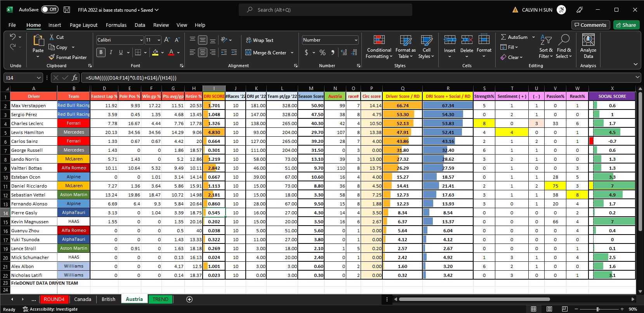Toggle AutoSave switch
This screenshot has height=313, width=644.
point(50,9)
